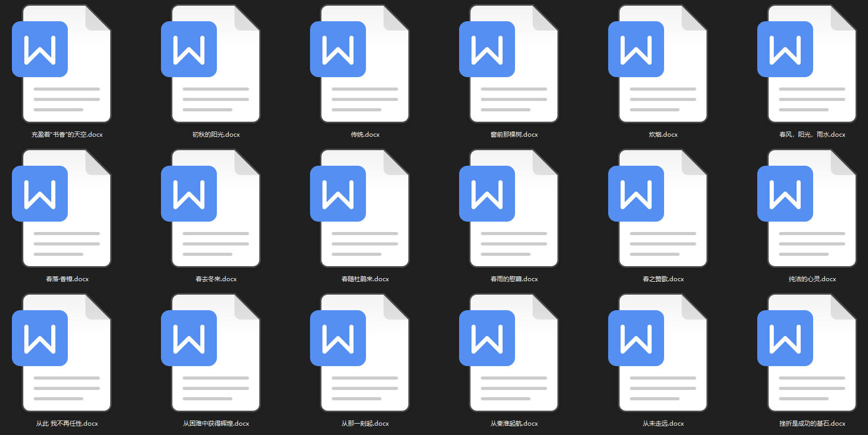Click the file name label 春去冬来.docx
The width and height of the screenshot is (868, 435).
(216, 279)
